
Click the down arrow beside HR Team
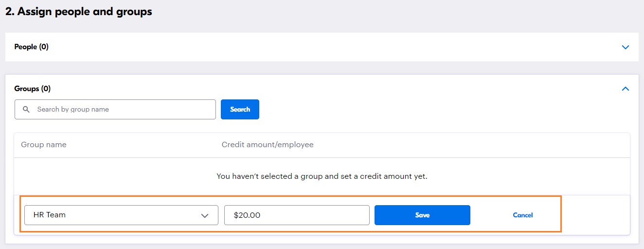(x=205, y=215)
